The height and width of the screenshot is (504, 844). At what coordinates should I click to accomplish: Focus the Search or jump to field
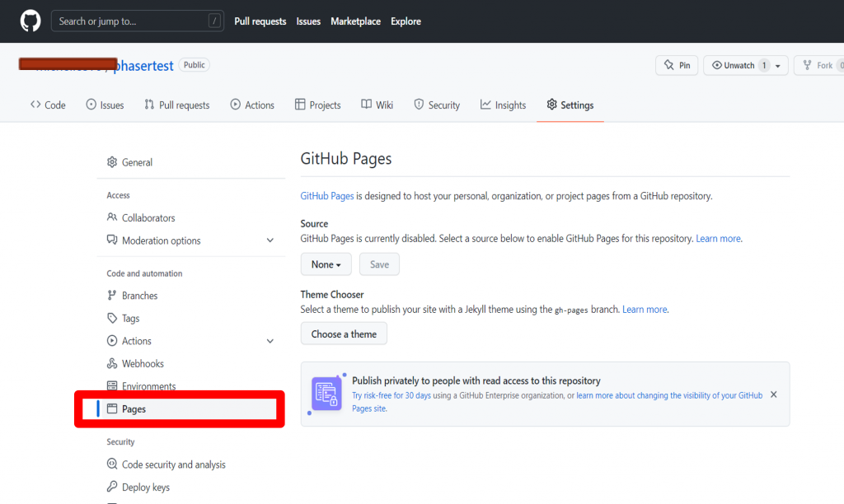click(138, 21)
